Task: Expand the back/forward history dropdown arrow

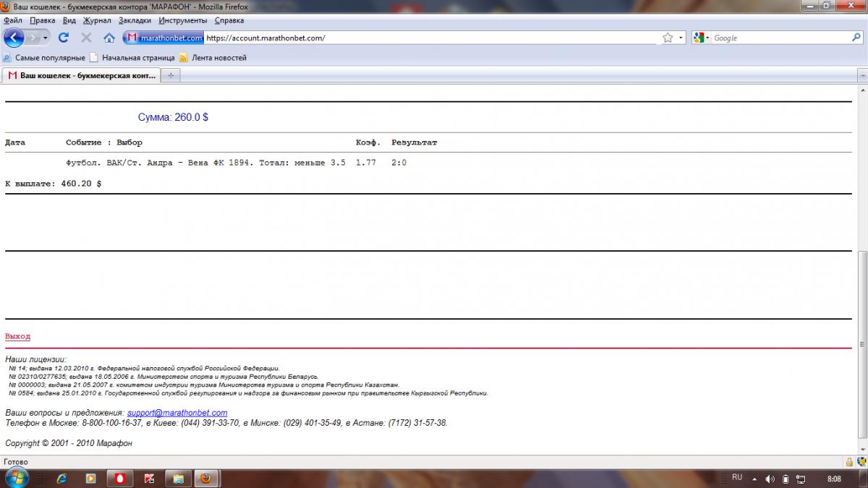Action: [46, 38]
